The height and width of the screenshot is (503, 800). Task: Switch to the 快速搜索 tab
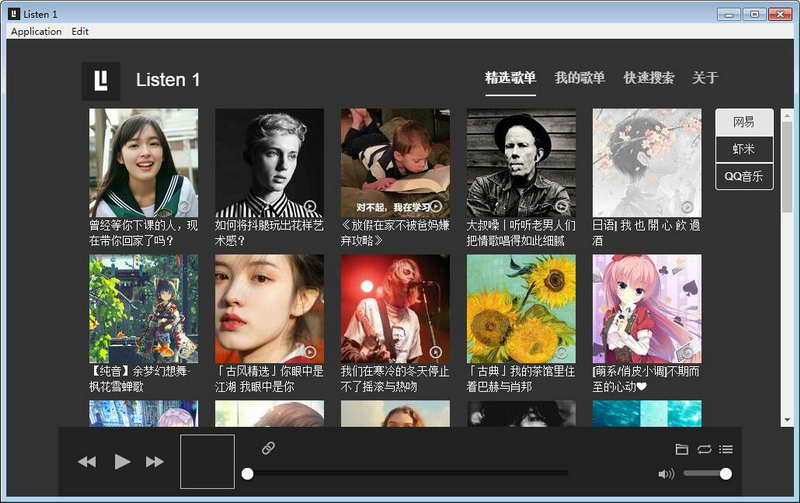[649, 78]
